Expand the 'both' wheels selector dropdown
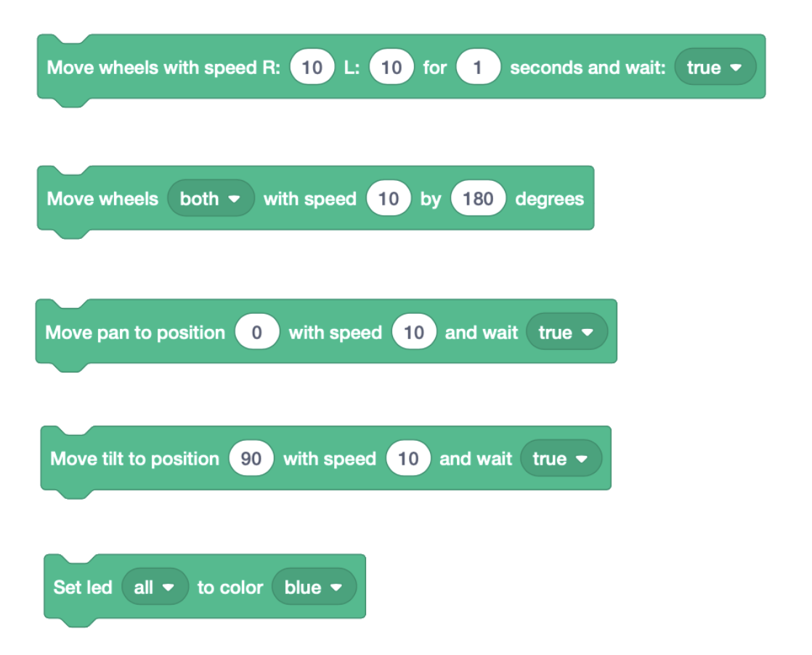 [x=211, y=199]
